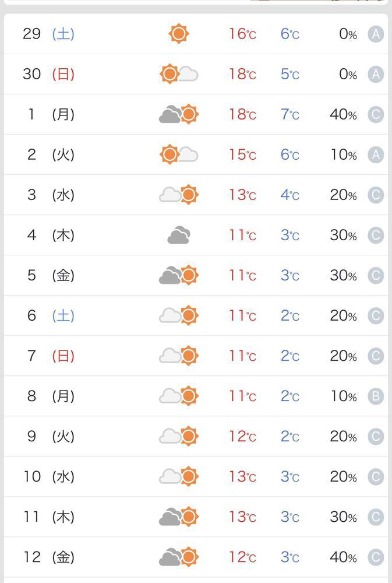
Task: Click the weather icon for Friday the 5th
Action: pyautogui.click(x=179, y=275)
